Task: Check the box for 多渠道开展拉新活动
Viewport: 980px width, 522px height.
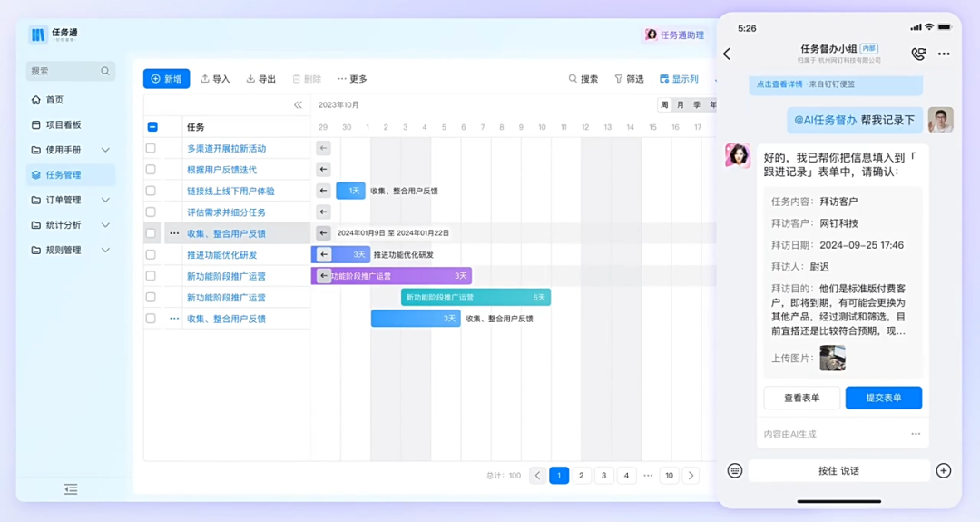Action: point(151,148)
